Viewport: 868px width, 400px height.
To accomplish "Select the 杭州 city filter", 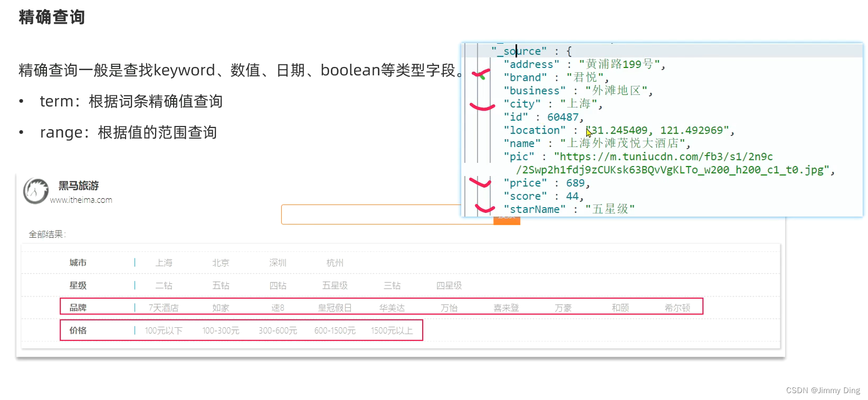I will [x=335, y=262].
